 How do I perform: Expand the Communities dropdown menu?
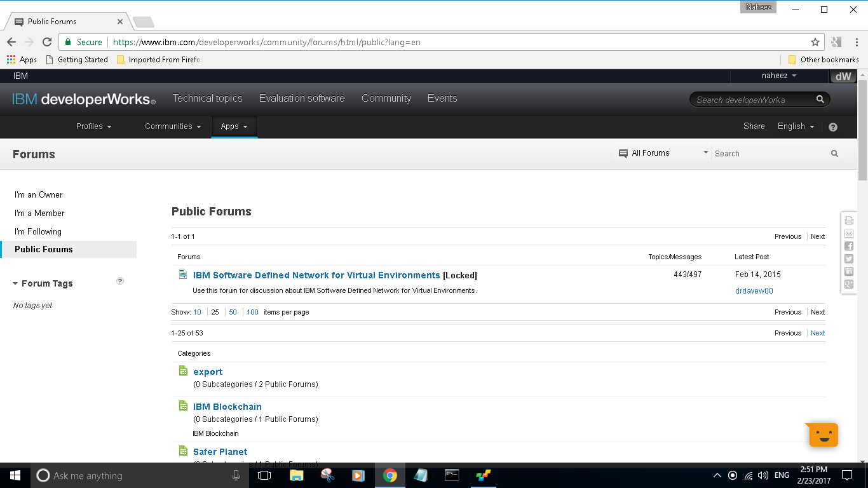click(x=173, y=126)
